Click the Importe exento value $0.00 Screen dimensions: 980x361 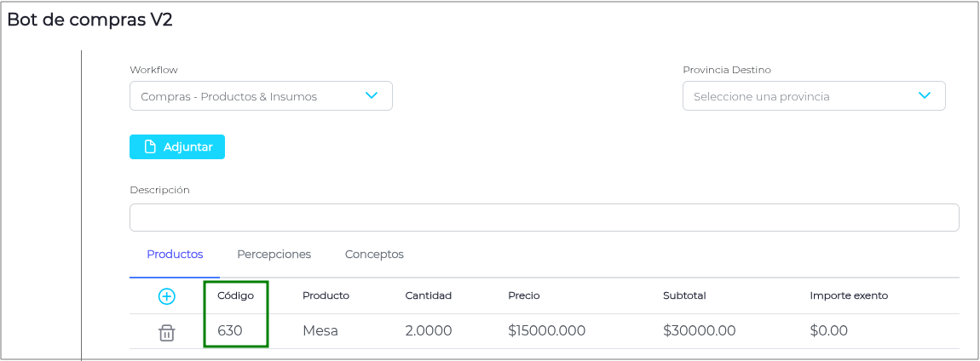pos(829,330)
